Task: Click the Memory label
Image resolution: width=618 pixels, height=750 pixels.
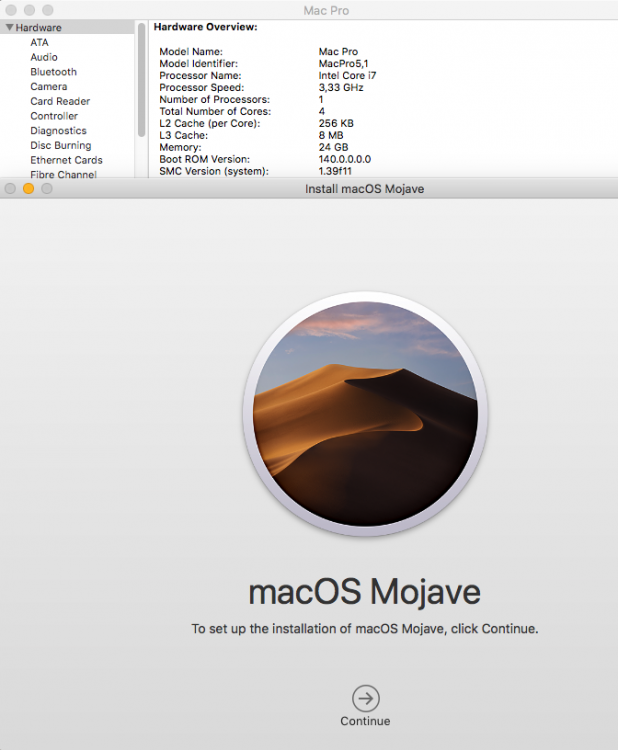Action: click(180, 147)
